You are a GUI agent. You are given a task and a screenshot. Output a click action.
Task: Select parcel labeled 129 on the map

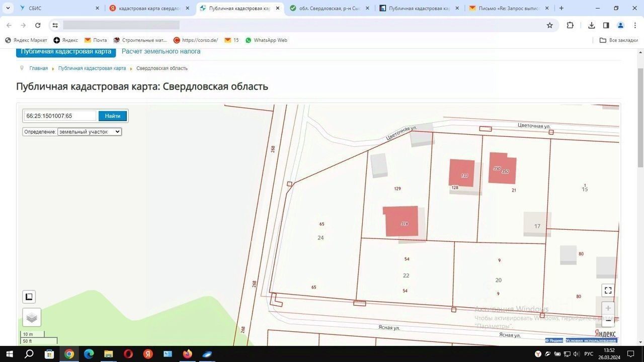397,189
